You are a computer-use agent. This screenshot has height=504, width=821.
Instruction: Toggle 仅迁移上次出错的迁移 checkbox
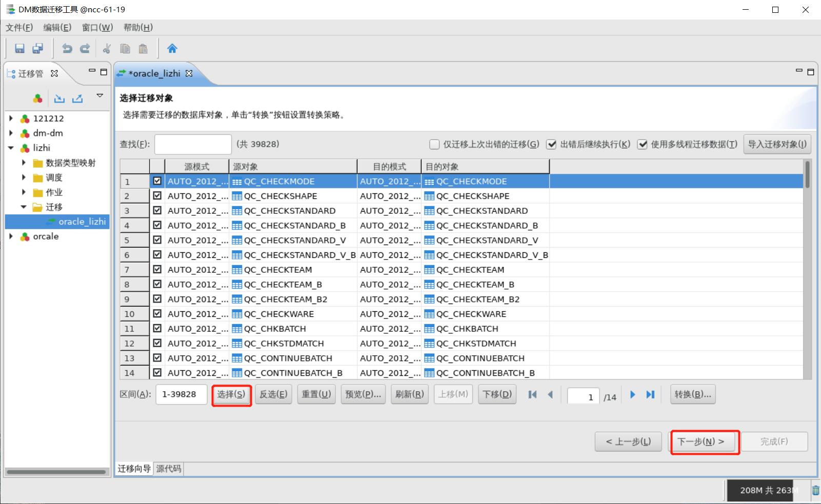tap(434, 145)
